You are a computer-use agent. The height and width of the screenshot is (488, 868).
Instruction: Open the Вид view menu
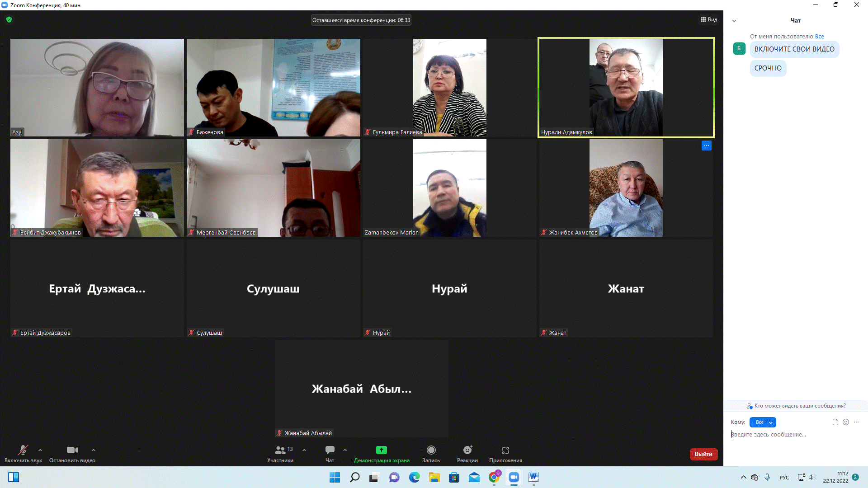[708, 19]
